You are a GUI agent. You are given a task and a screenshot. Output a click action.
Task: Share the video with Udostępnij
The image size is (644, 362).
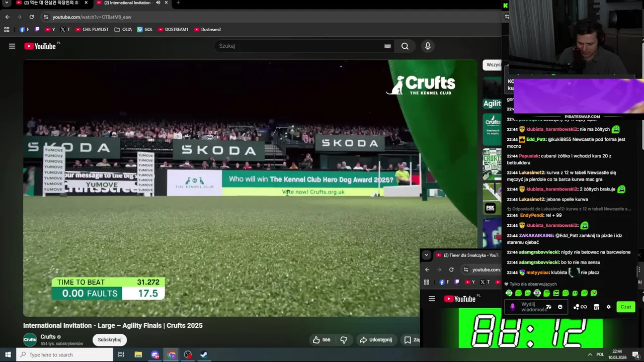pos(376,340)
